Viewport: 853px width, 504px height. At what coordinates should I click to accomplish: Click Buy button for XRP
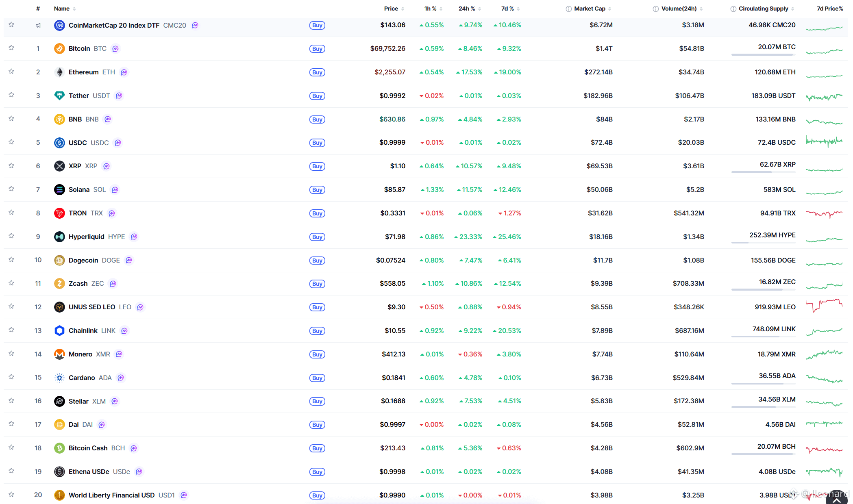pyautogui.click(x=317, y=166)
